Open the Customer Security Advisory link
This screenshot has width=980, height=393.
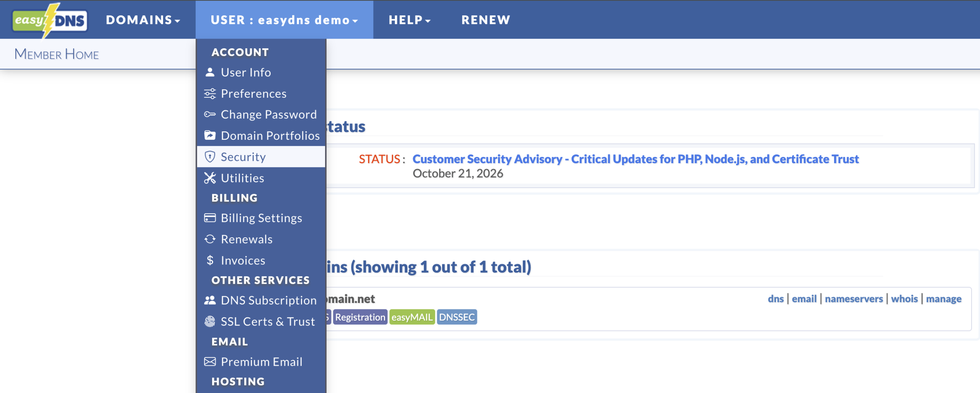coord(635,159)
